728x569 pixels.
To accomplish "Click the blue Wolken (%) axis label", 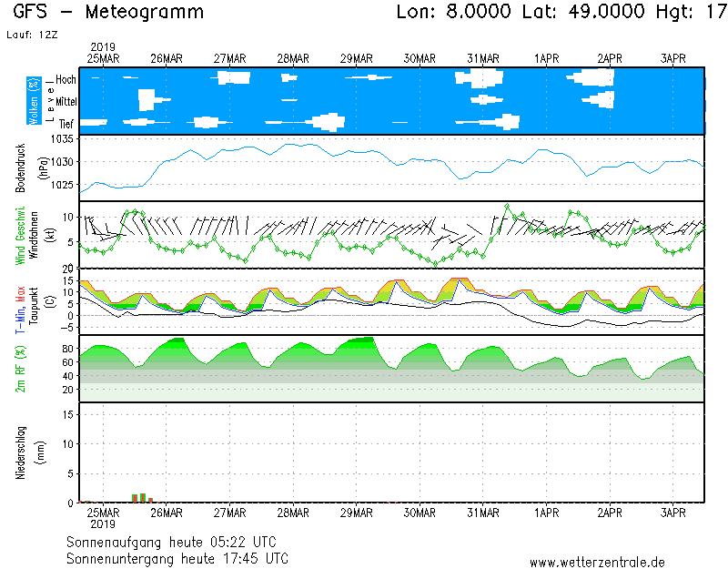I will pos(34,101).
